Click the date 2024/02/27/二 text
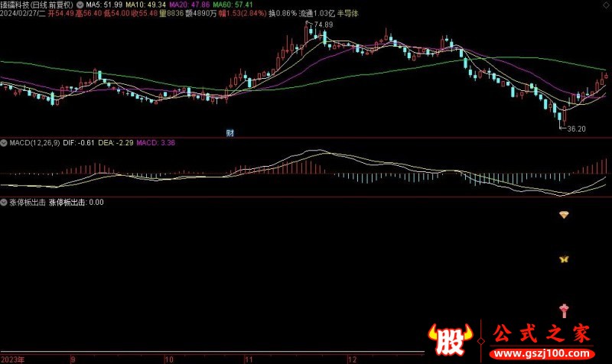 pos(23,13)
